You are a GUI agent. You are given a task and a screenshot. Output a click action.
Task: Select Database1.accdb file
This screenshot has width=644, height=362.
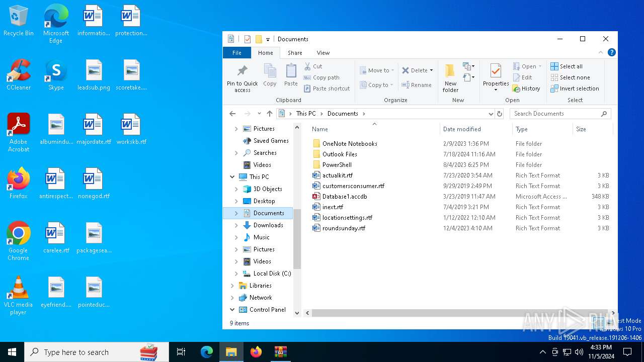[345, 197]
